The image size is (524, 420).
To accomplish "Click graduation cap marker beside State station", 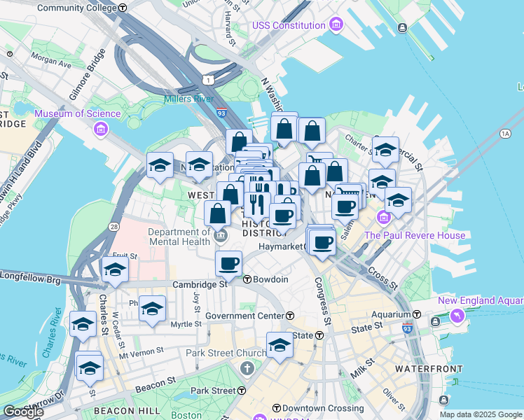I will click(280, 347).
